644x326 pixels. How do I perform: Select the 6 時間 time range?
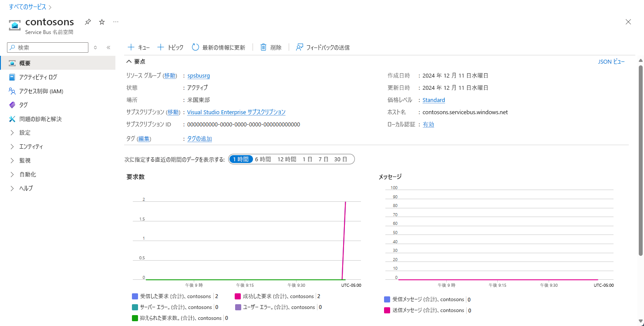[x=263, y=160]
